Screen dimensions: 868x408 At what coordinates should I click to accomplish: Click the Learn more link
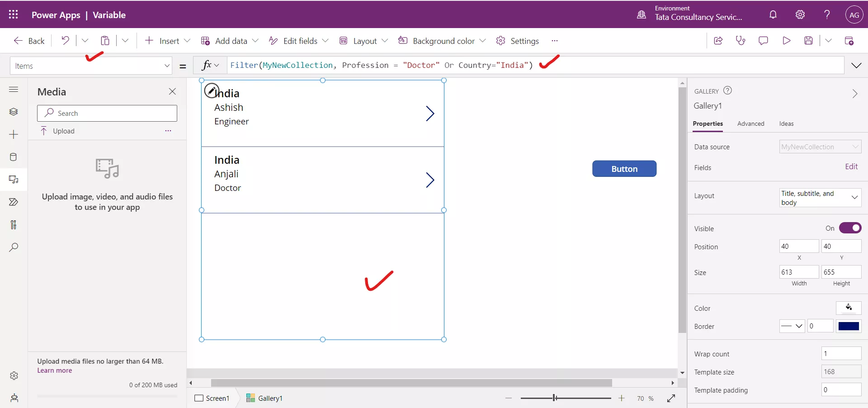pos(54,370)
